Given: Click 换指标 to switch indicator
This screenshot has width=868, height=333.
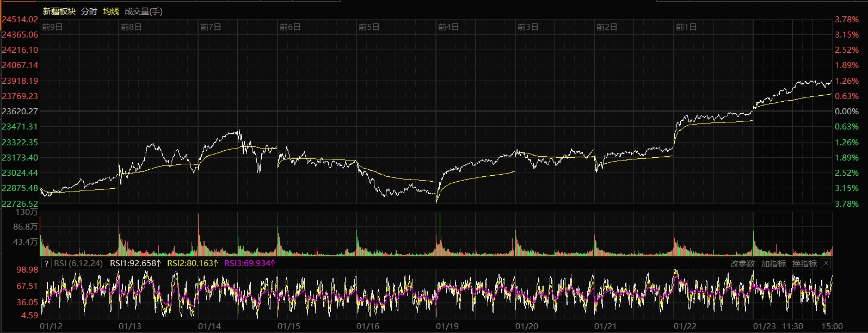Looking at the screenshot, I should [804, 263].
